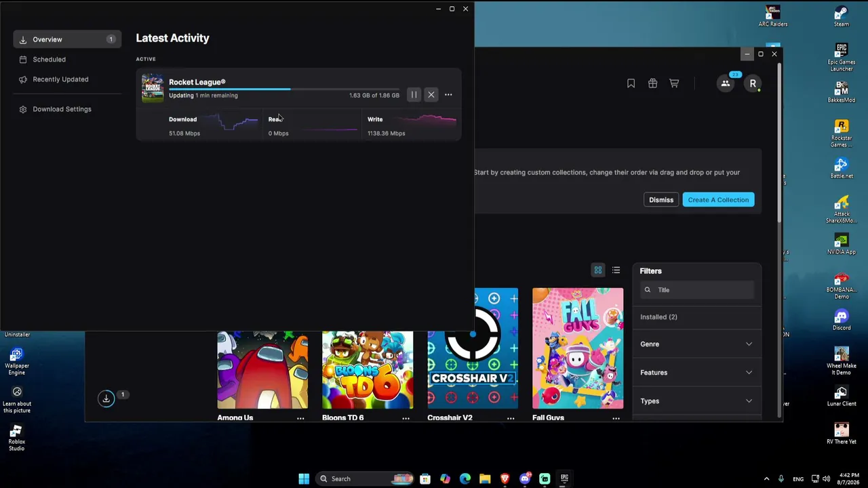Open the Roblox Studio desktop shortcut

click(16, 437)
